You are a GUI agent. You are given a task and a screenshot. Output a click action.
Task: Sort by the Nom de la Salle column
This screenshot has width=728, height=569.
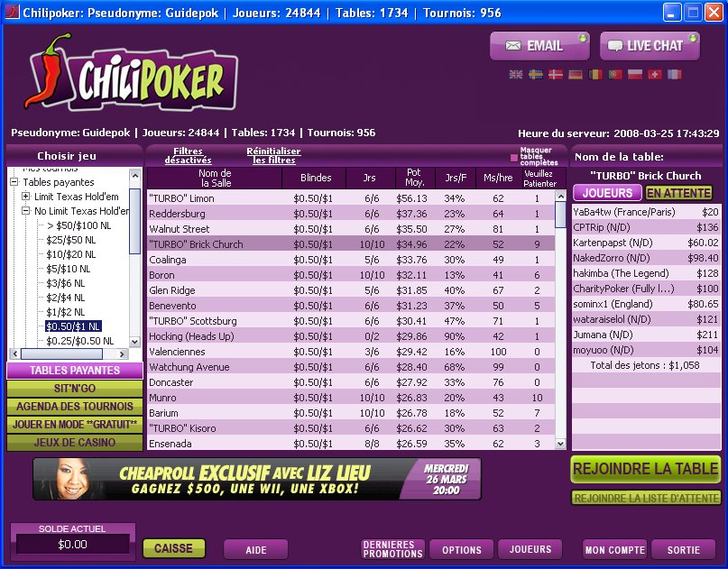point(215,178)
